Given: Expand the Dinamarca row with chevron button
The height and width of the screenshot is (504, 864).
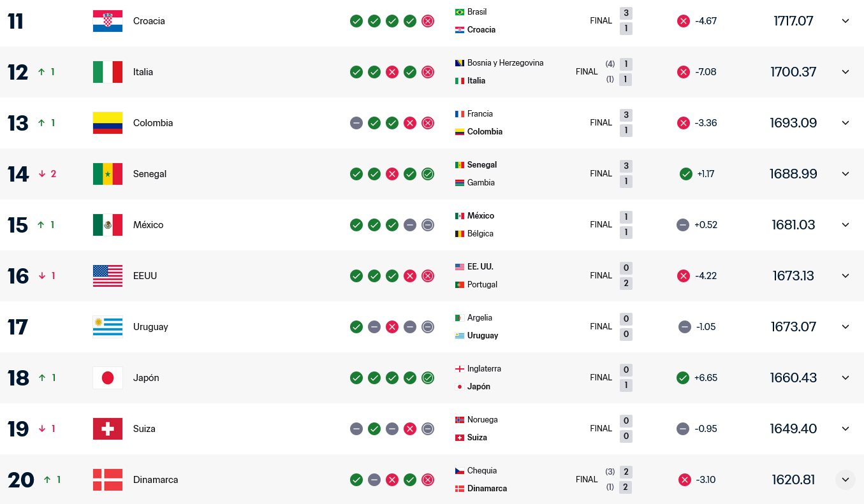Looking at the screenshot, I should 846,480.
